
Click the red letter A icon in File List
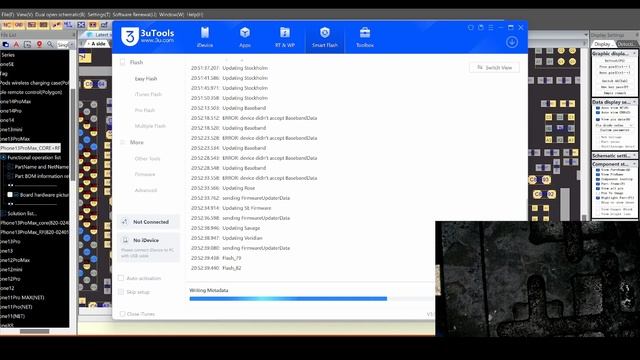click(x=16, y=44)
